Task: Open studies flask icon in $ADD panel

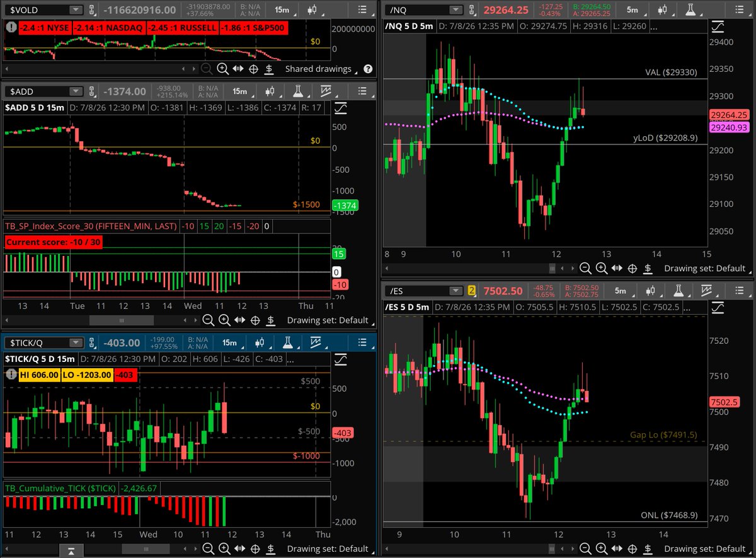Action: click(297, 91)
